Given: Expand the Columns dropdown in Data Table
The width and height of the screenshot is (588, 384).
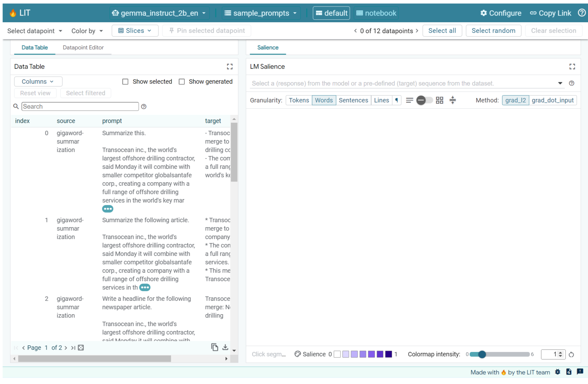Looking at the screenshot, I should (38, 81).
